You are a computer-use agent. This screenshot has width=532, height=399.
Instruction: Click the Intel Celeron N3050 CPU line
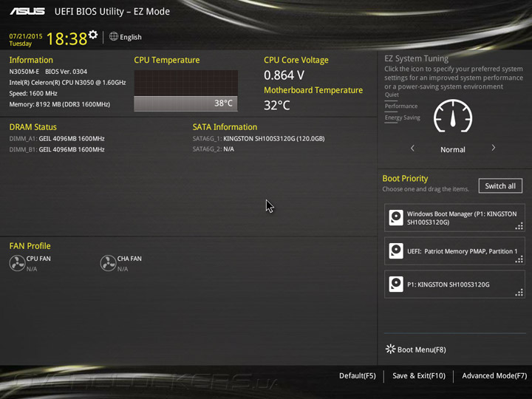point(67,83)
